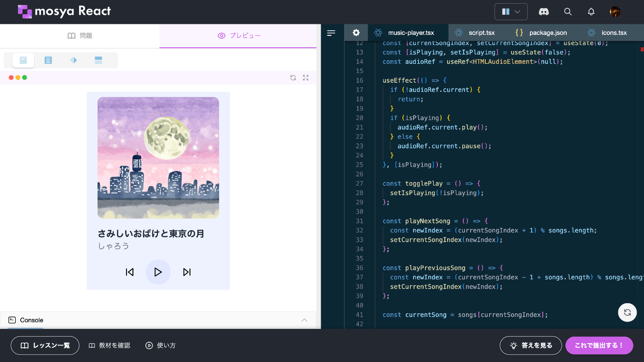Image resolution: width=644 pixels, height=362 pixels.
Task: Click the red window dot in preview
Action: (x=11, y=78)
